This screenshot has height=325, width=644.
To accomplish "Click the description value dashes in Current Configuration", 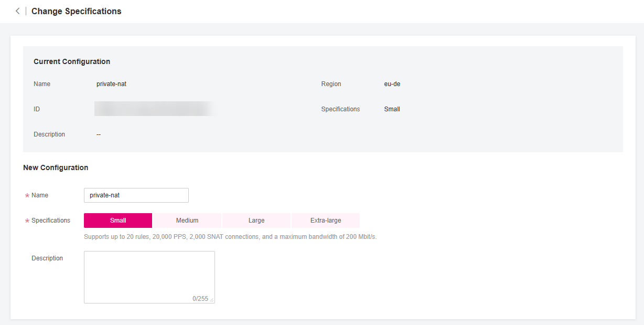I will click(x=99, y=134).
